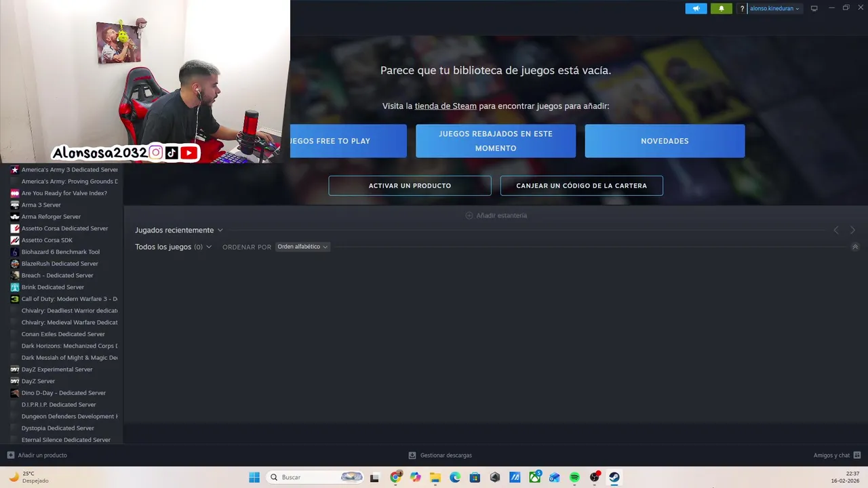The height and width of the screenshot is (488, 868).
Task: Open JUEGOS REBAJADOS EN ESTE MOMENTO
Action: 496,141
